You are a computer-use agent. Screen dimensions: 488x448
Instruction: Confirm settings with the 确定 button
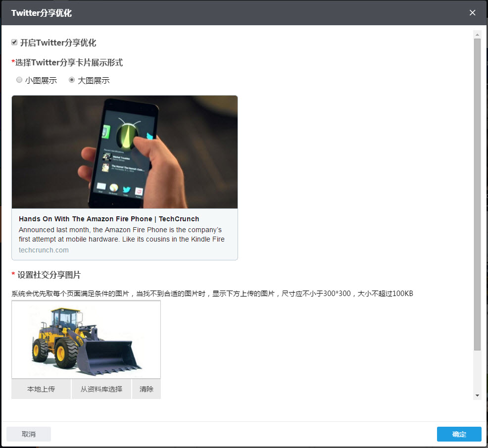[x=459, y=434]
